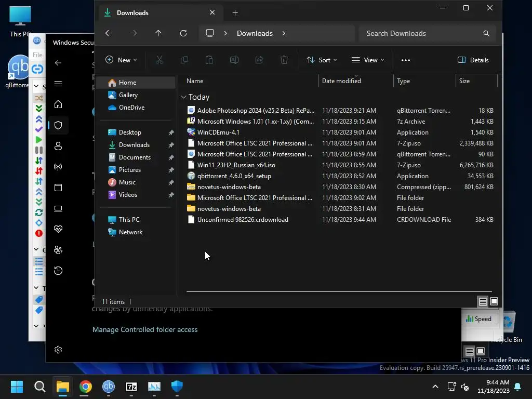Click the Rename icon in Explorer toolbar
This screenshot has height=399, width=532.
pyautogui.click(x=234, y=60)
